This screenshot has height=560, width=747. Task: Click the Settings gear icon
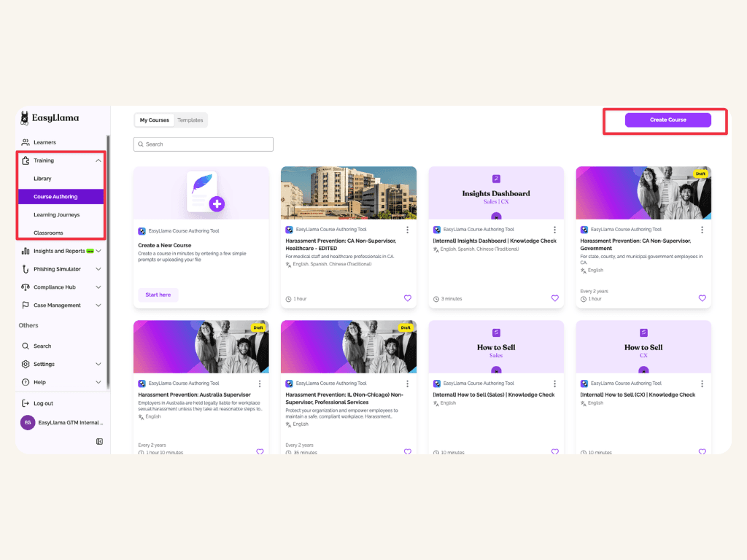pos(26,365)
